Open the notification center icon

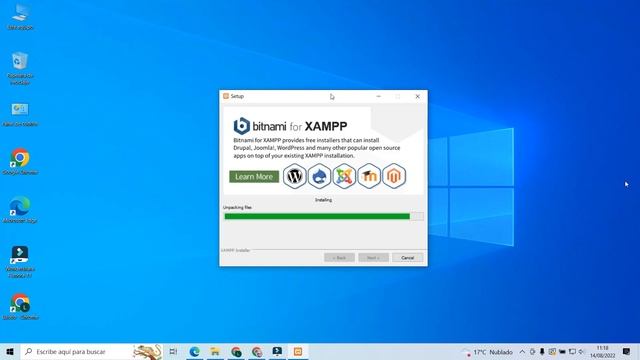click(627, 351)
